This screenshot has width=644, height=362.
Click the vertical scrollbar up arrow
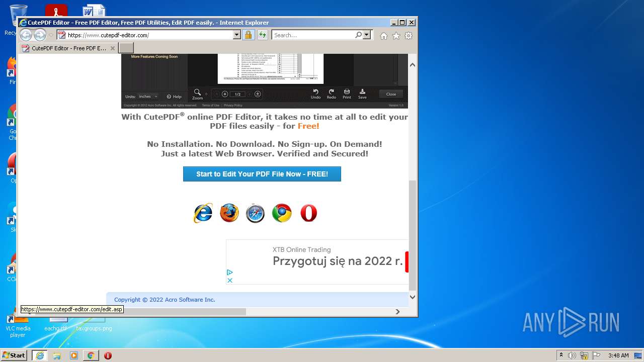point(413,65)
